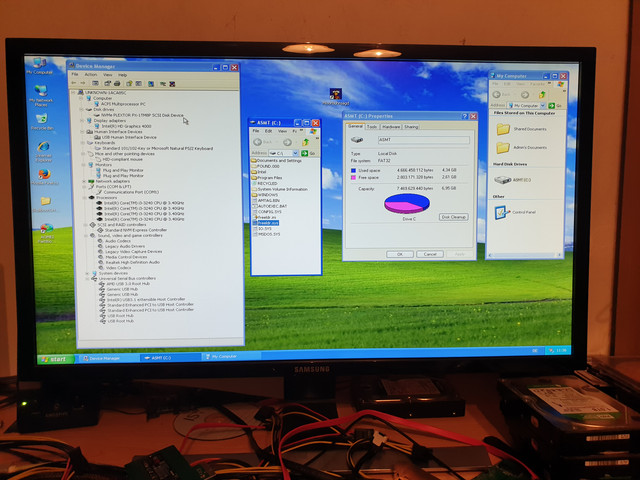This screenshot has height=480, width=640.
Task: Open Control Panel in My Computer window
Action: 515,212
